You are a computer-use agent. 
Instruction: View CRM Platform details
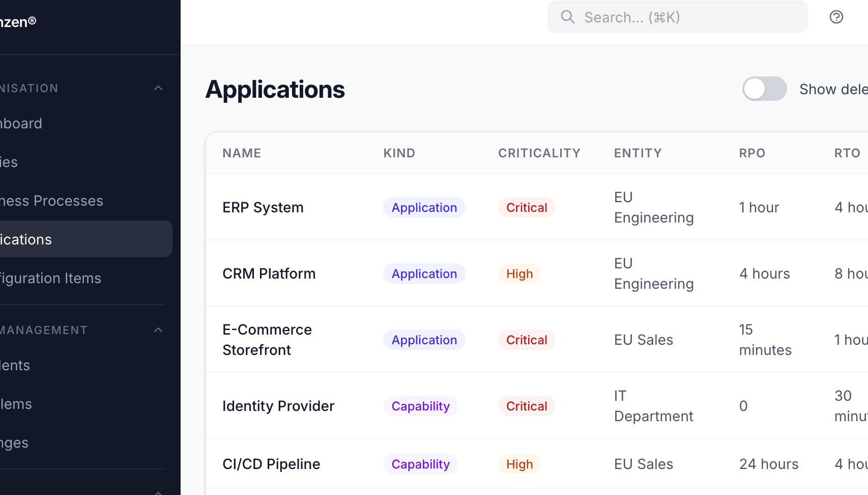click(269, 273)
